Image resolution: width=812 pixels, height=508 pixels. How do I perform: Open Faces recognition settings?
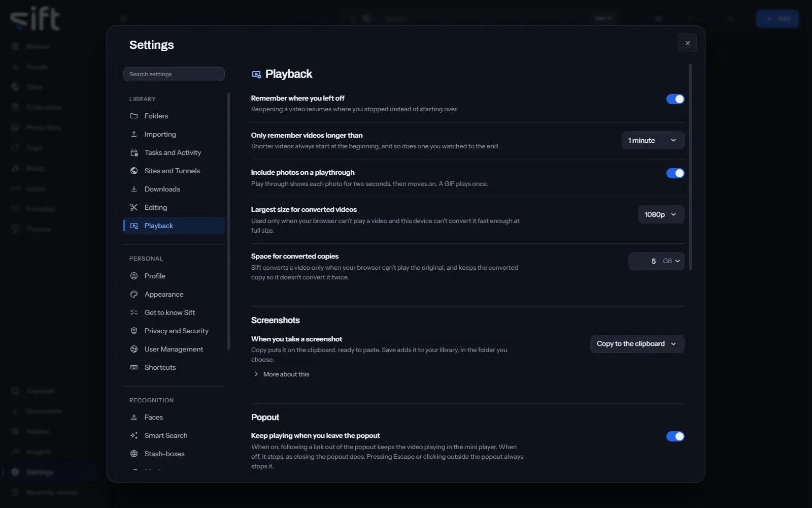tap(174, 417)
